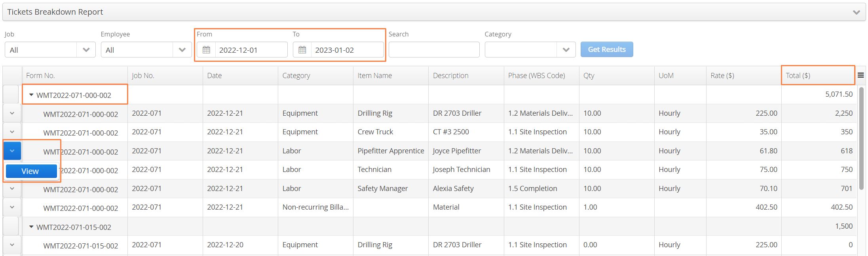Collapse the WMT2022-071-000-002 group
Image resolution: width=868 pixels, height=256 pixels.
31,95
